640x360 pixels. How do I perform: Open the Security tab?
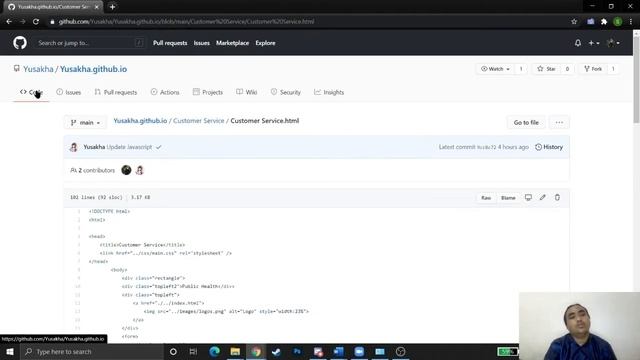click(x=286, y=92)
